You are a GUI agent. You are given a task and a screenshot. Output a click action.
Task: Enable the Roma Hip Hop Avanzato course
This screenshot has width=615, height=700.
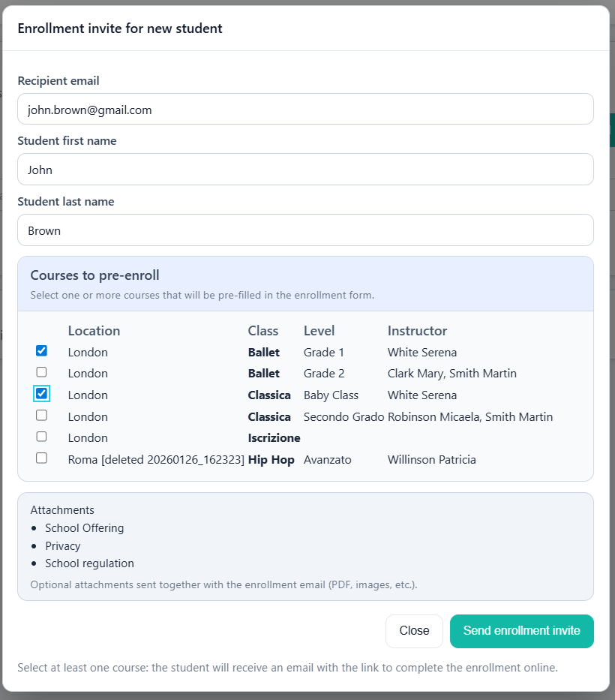tap(41, 458)
